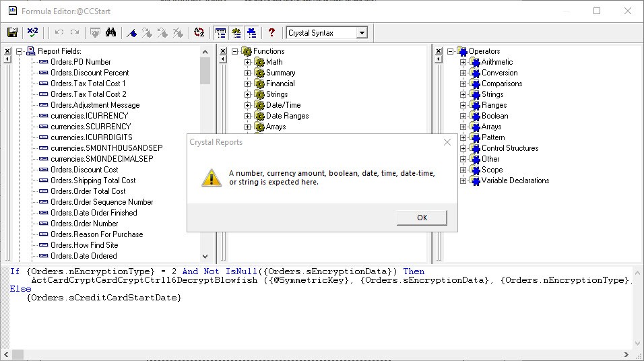Toggle the Functions tree panel button

coord(236,32)
